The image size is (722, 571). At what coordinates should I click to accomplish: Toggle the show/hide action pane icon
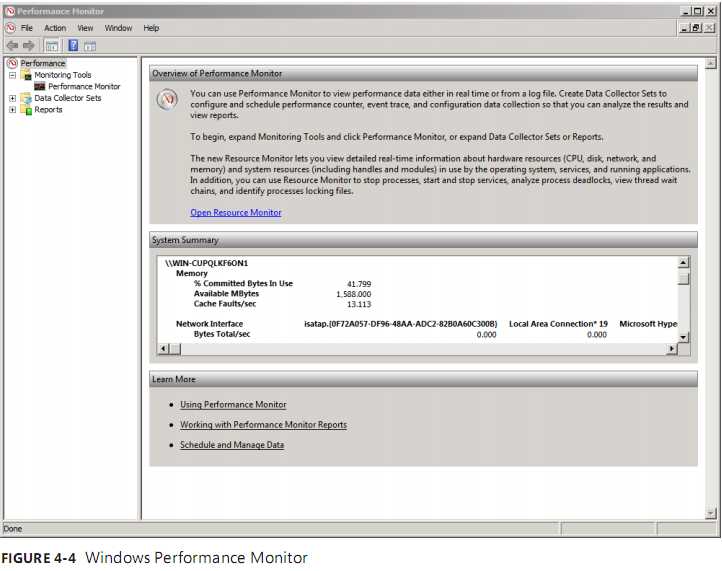[x=90, y=46]
